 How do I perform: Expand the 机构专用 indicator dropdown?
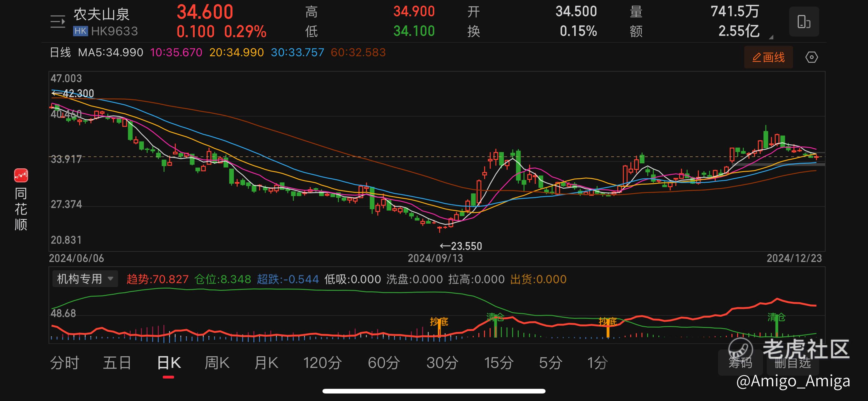85,279
